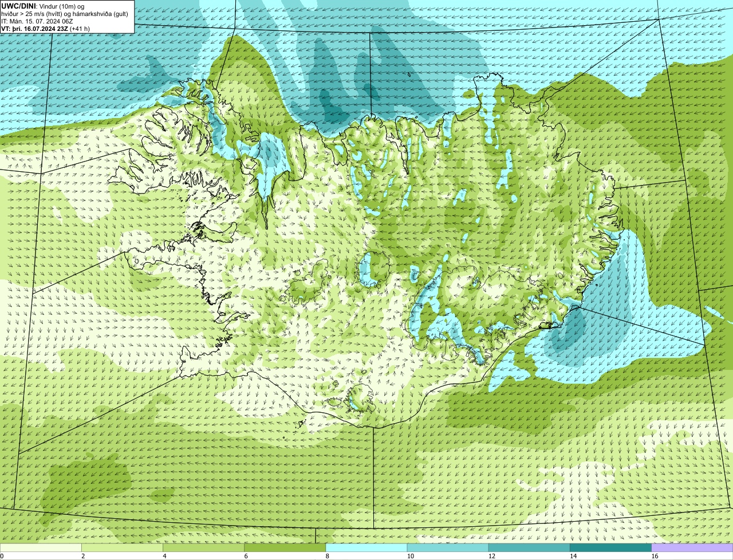The width and height of the screenshot is (733, 560).
Task: Click the 14–16 m/s dark teal legend swatch
Action: coord(611,548)
